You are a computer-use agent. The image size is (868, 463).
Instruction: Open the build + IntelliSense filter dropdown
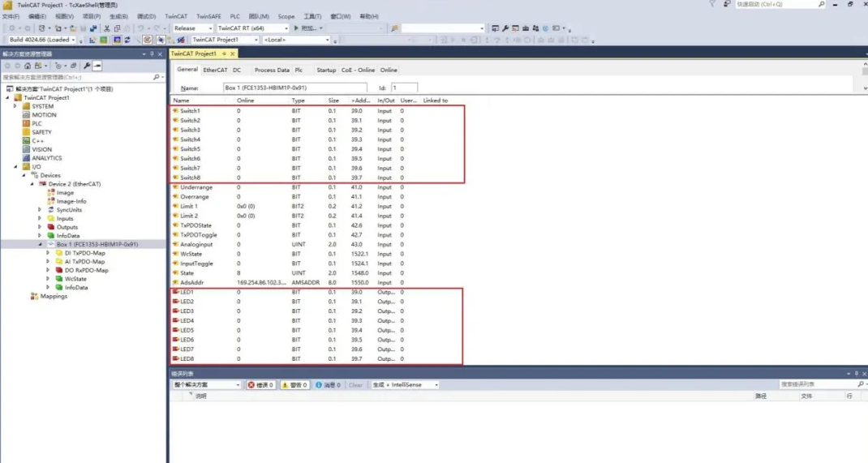405,385
